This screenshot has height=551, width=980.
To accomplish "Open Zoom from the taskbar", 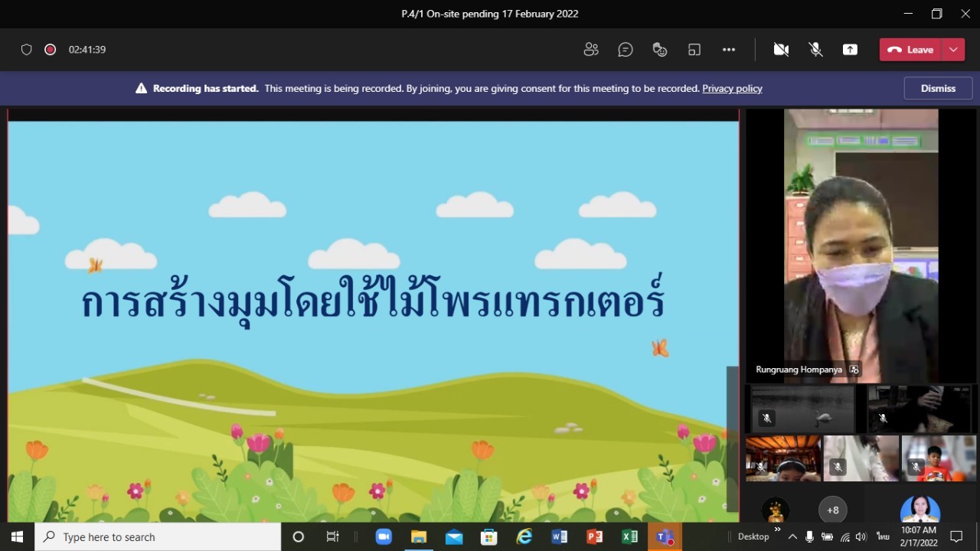I will pyautogui.click(x=384, y=536).
